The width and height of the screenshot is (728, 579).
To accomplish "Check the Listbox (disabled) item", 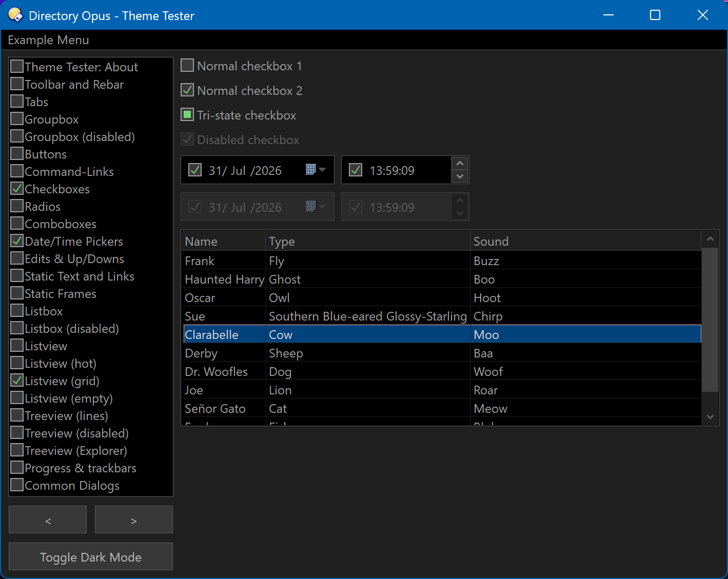I will [17, 328].
